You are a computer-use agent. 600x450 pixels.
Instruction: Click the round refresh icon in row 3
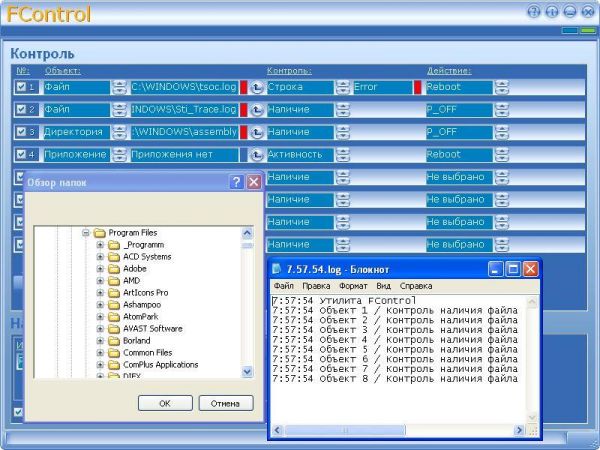coord(256,132)
